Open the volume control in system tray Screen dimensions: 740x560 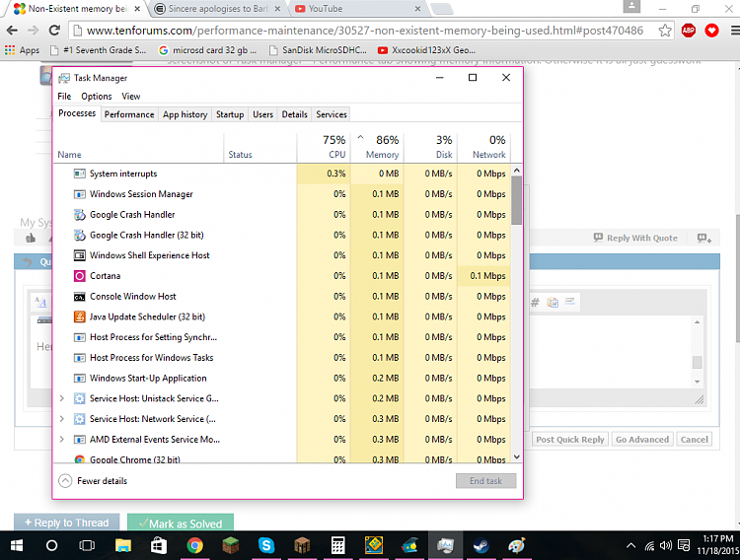[666, 546]
